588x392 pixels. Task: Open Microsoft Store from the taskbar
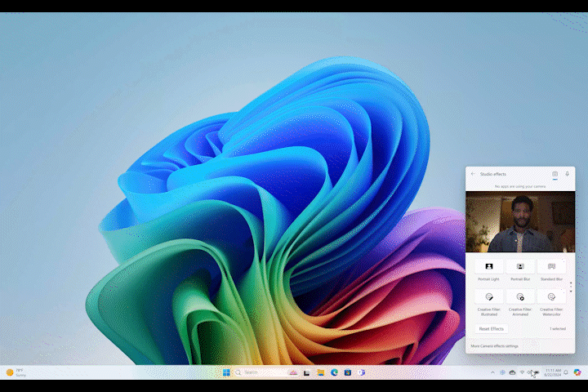click(x=347, y=372)
